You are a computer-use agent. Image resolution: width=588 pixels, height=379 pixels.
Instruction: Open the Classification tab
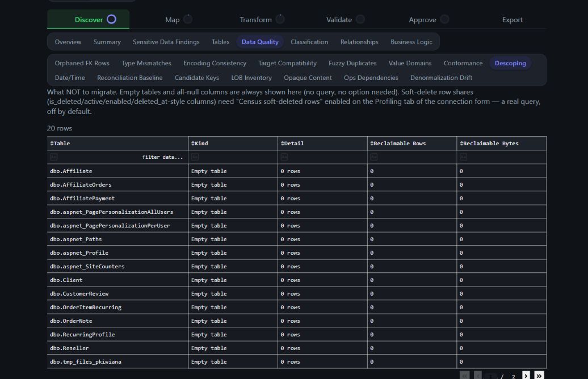[309, 42]
